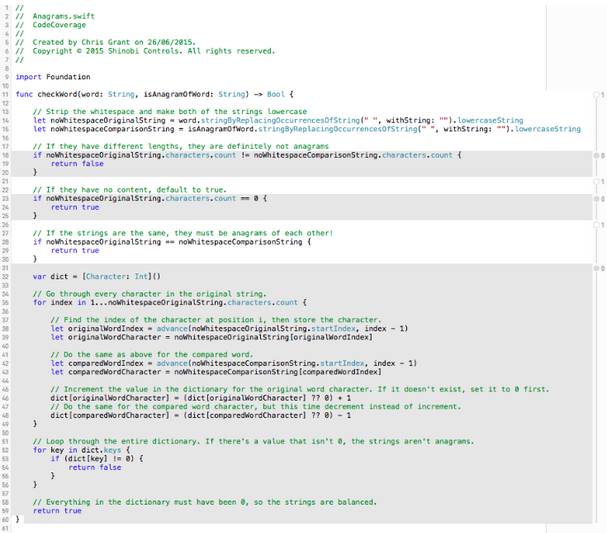
Task: Click 'return false' on line 19
Action: (x=77, y=164)
